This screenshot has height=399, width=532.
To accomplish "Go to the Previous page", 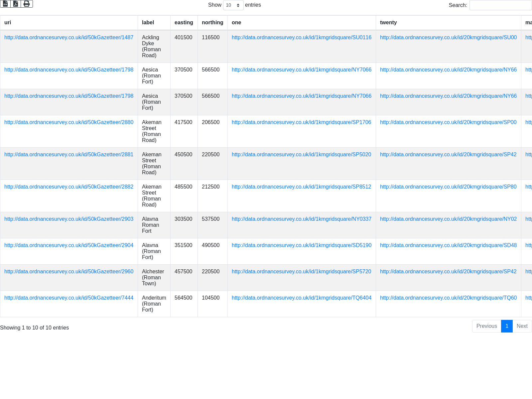I will [x=486, y=326].
